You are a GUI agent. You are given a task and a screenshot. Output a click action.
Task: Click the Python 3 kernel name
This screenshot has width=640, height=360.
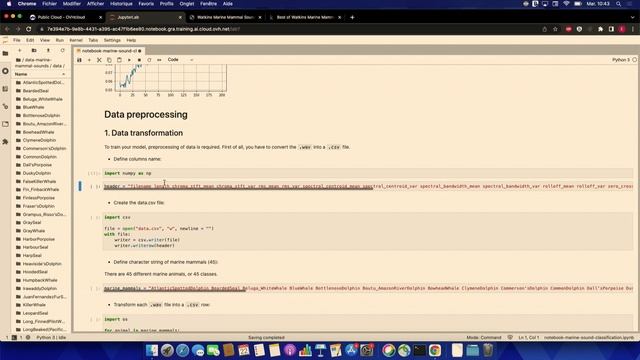(620, 60)
